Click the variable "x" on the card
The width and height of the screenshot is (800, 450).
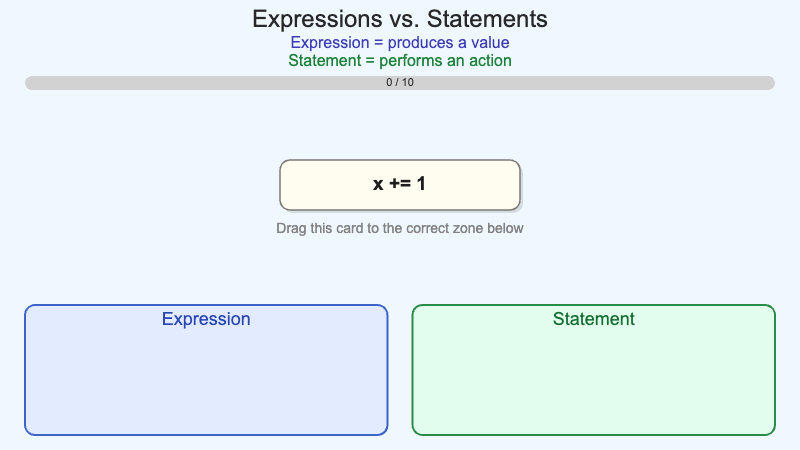[x=378, y=184]
